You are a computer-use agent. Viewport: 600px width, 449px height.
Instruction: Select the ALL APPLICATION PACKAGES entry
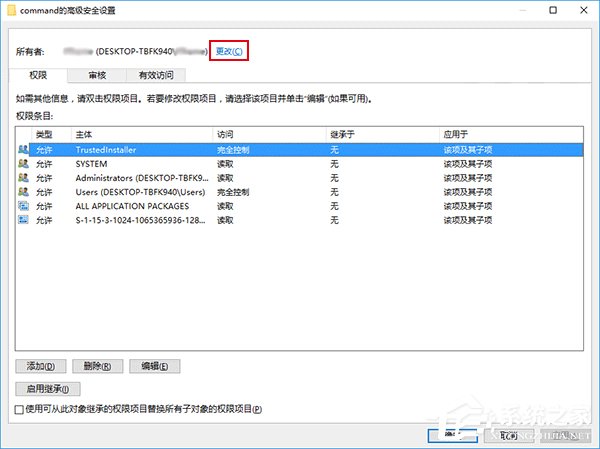(x=300, y=206)
